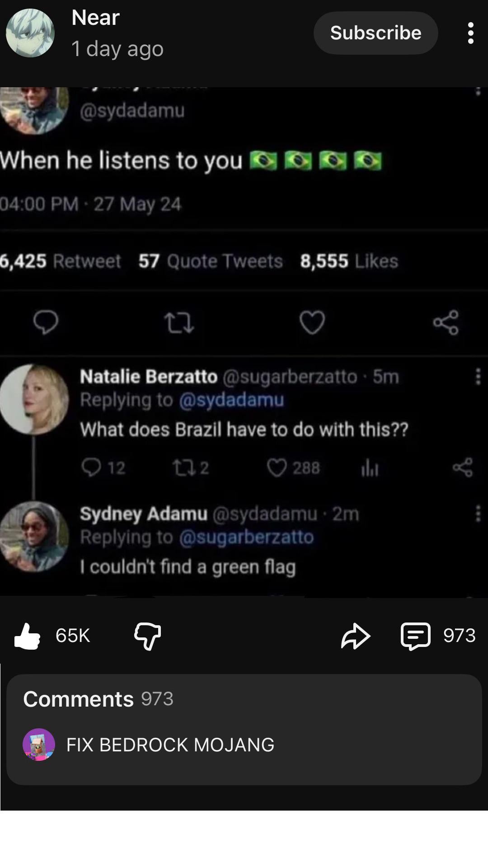Image resolution: width=488 pixels, height=868 pixels.
Task: Open the Near channel name
Action: [95, 18]
